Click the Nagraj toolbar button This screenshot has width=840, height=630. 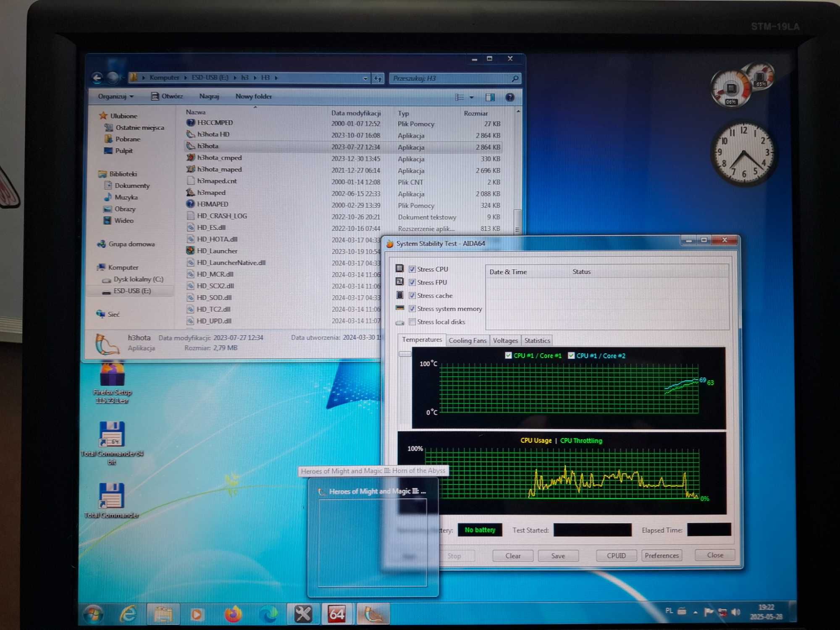(x=209, y=96)
